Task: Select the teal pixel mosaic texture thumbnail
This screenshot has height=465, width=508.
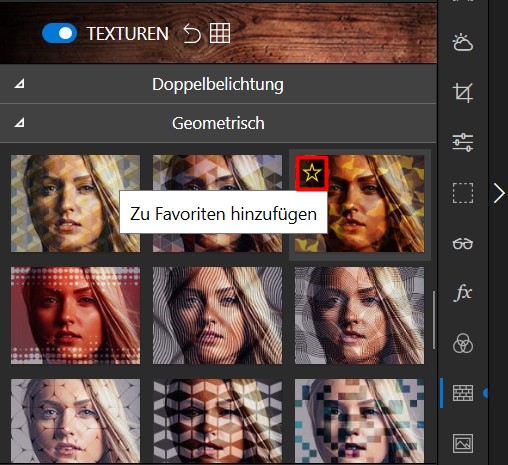Action: [359, 421]
